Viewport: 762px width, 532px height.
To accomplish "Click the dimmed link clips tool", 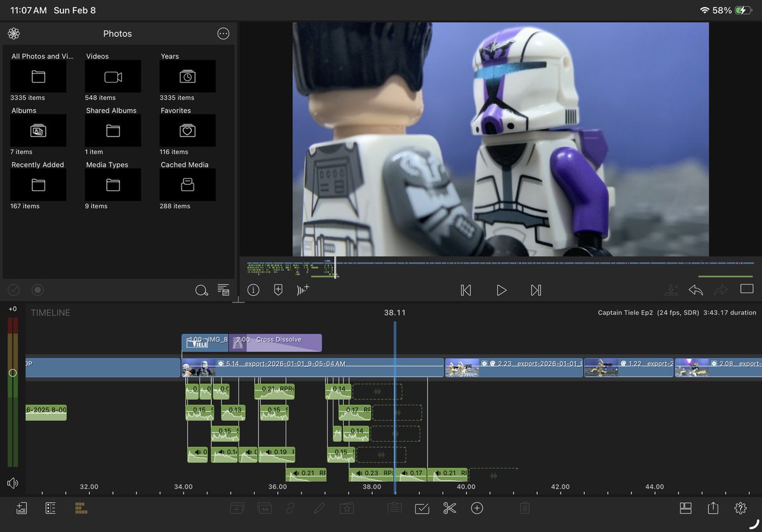I will tap(291, 508).
